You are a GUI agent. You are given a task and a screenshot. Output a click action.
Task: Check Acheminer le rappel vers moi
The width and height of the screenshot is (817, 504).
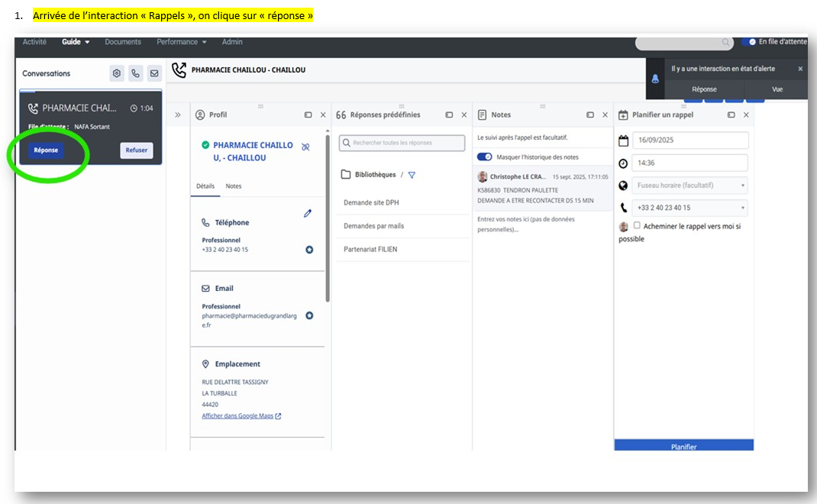click(x=637, y=226)
